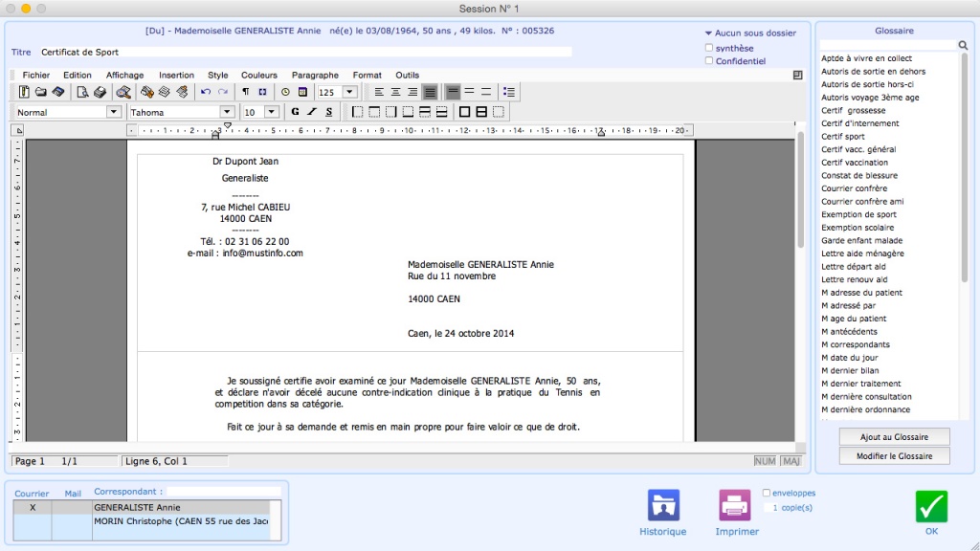Open the Edition menu
Image resolution: width=980 pixels, height=551 pixels.
[x=77, y=75]
